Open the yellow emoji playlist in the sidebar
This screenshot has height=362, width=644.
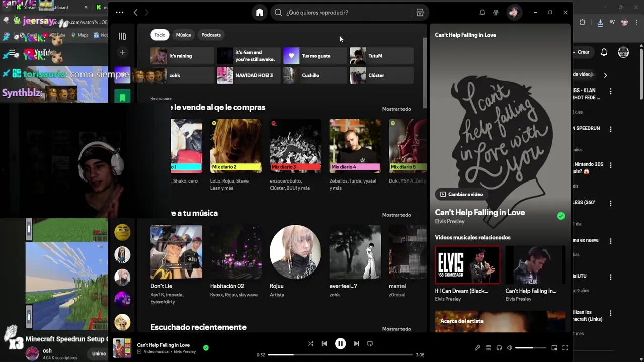pyautogui.click(x=122, y=232)
